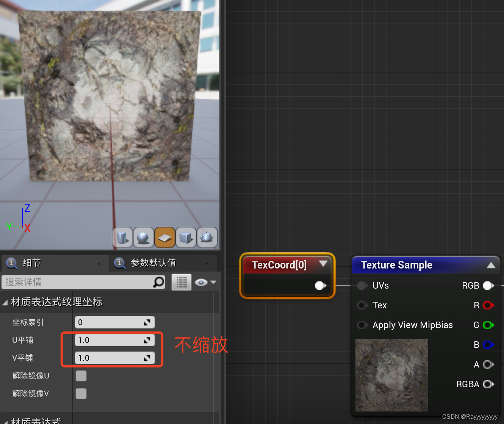Collapse the TexCoord[0] node arrow
Image resolution: width=504 pixels, height=424 pixels.
click(323, 263)
